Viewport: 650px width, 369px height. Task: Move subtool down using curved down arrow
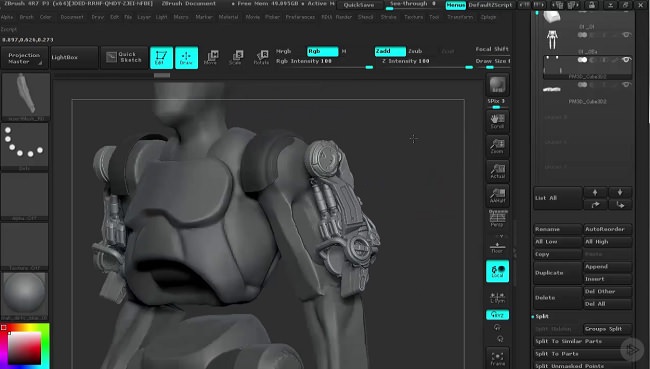pyautogui.click(x=620, y=204)
